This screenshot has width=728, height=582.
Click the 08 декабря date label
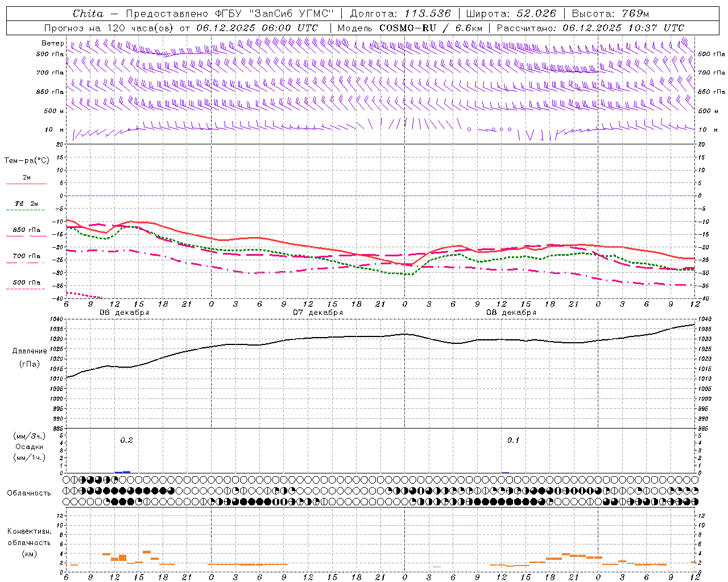pos(511,313)
